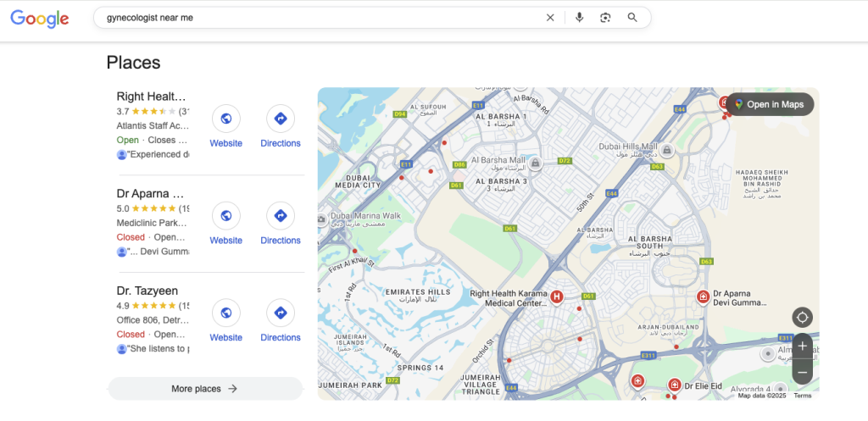Open the Dr. Tazyeen listing title
This screenshot has height=421, width=868.
click(147, 291)
